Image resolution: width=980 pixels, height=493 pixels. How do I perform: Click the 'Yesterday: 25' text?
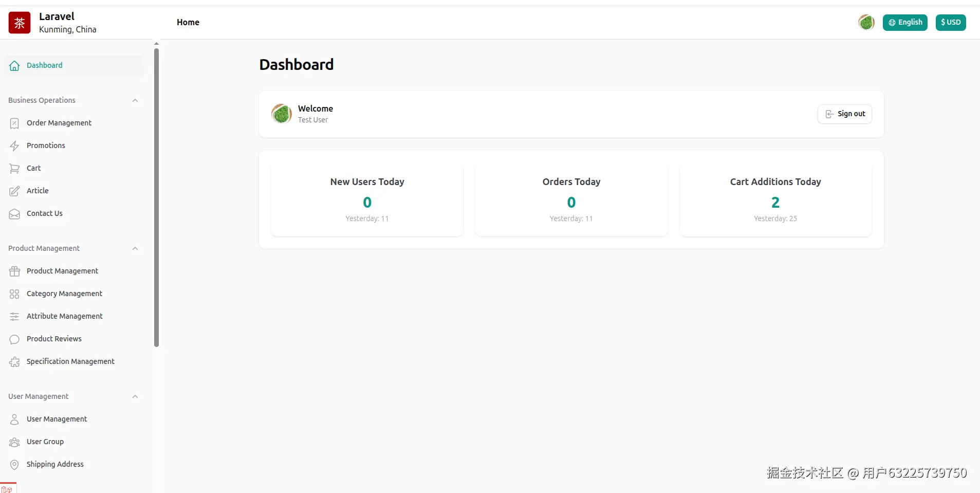(x=775, y=218)
